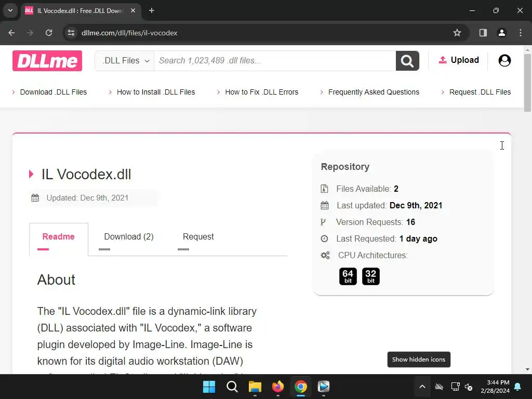Image resolution: width=532 pixels, height=399 pixels.
Task: Open Request .DLL Files link
Action: pos(480,92)
